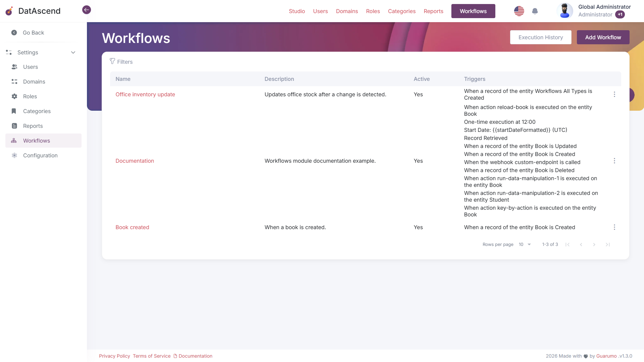Click the Name column header

pos(123,79)
